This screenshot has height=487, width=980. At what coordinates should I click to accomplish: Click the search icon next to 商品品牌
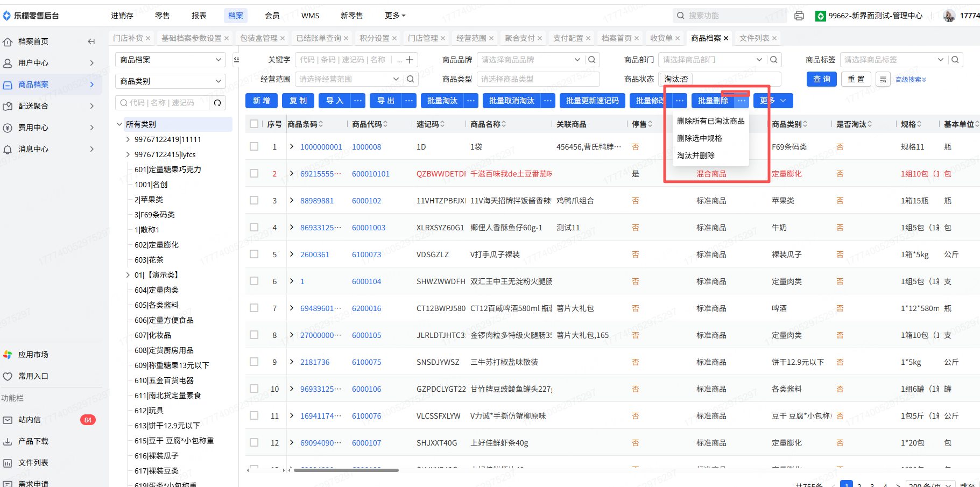coord(592,60)
